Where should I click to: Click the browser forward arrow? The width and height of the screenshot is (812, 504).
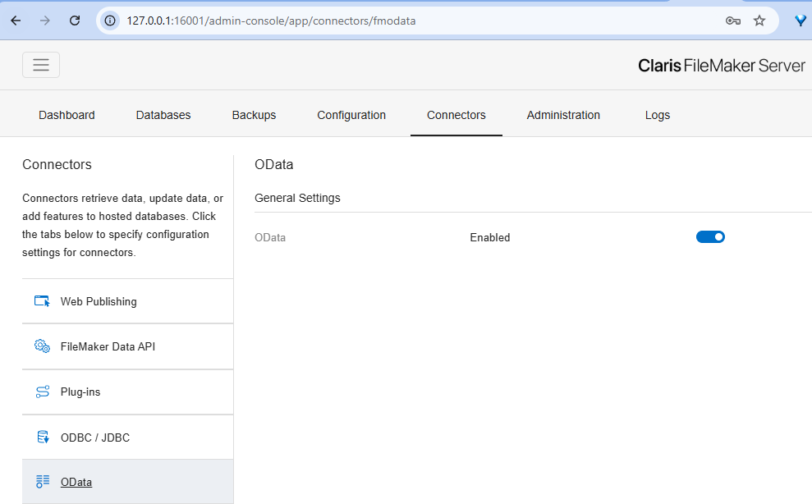tap(45, 21)
